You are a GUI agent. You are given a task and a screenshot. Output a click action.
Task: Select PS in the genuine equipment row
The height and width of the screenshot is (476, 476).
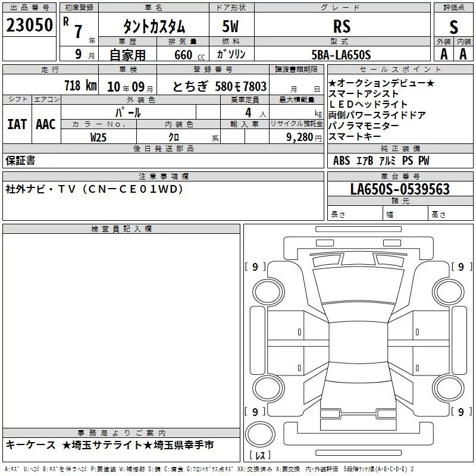tap(408, 161)
